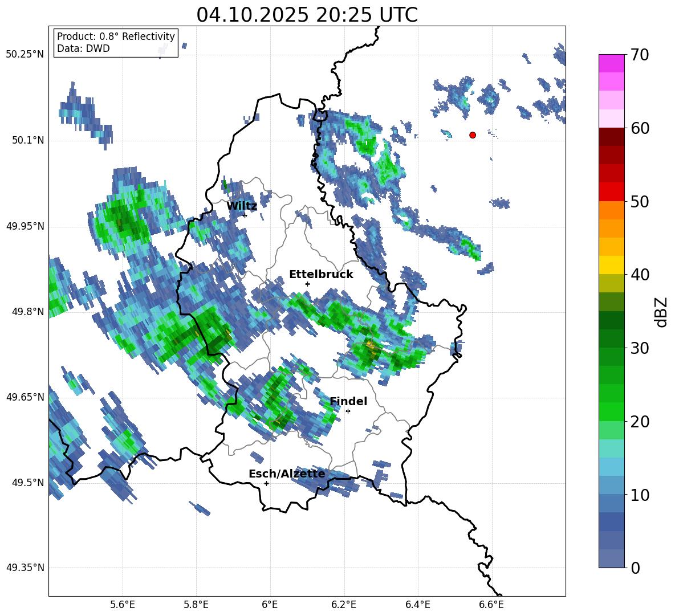Click the title 04.10.2025 20:25 UTC
The image size is (675, 616).
click(307, 15)
